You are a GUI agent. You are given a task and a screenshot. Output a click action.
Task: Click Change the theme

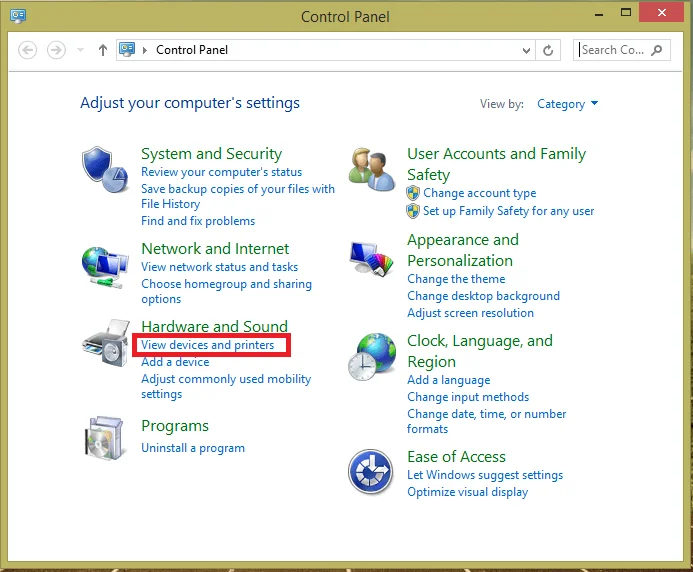tap(456, 279)
